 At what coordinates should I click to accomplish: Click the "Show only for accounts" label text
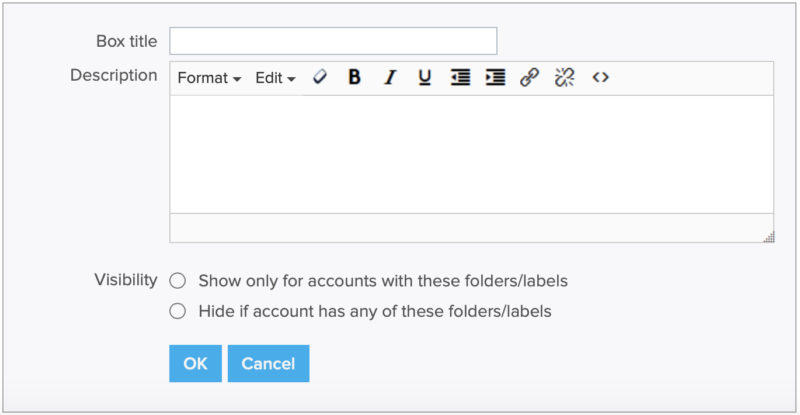click(x=390, y=281)
